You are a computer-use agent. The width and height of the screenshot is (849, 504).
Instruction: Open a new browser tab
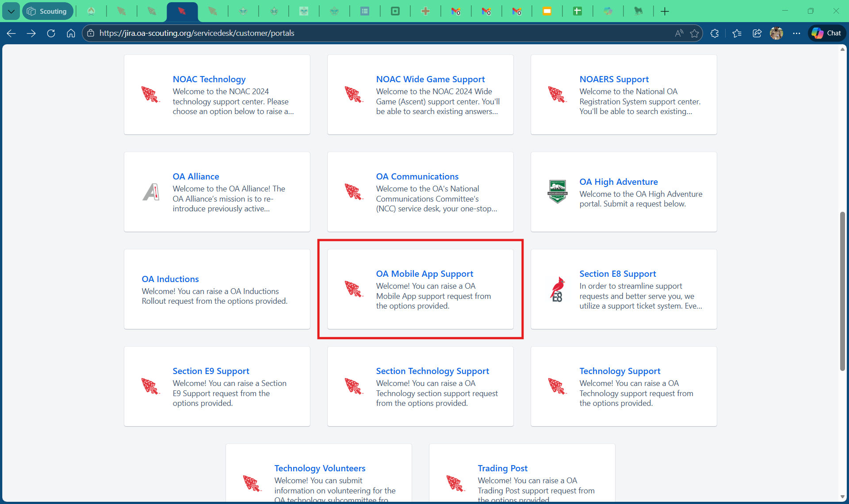[x=665, y=11]
